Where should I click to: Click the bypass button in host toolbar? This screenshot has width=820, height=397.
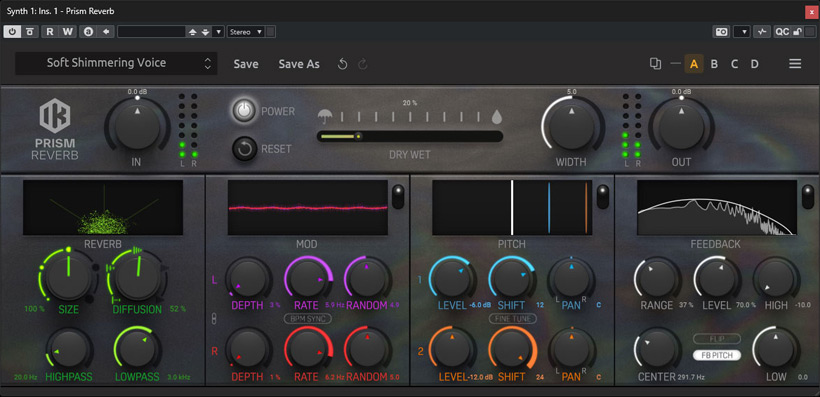tap(30, 32)
